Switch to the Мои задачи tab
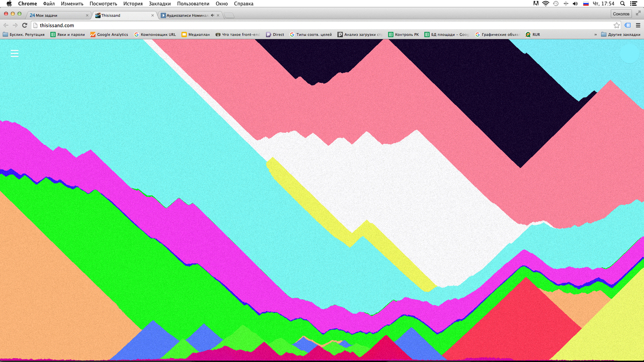Image resolution: width=644 pixels, height=362 pixels. click(56, 15)
